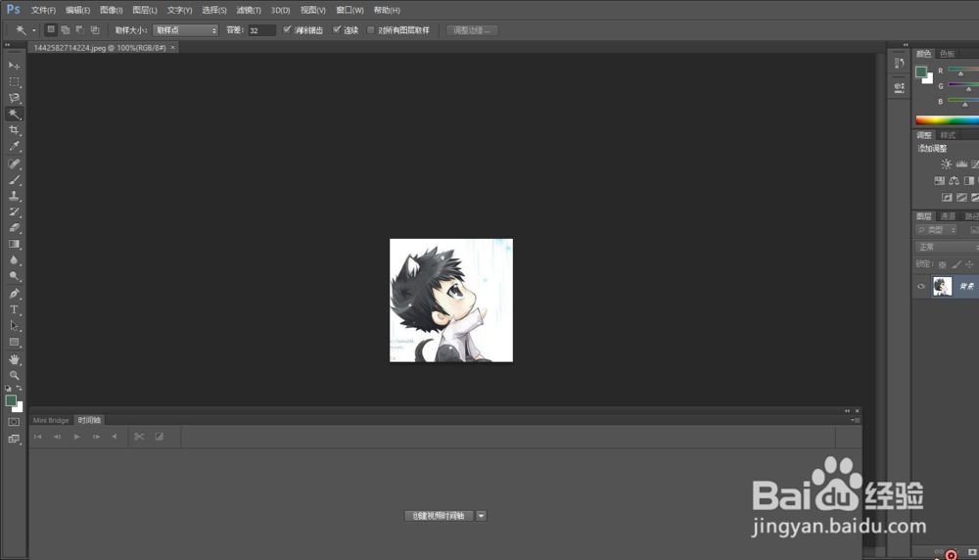Select the Rectangular Marquee tool
This screenshot has width=979, height=560.
point(14,82)
